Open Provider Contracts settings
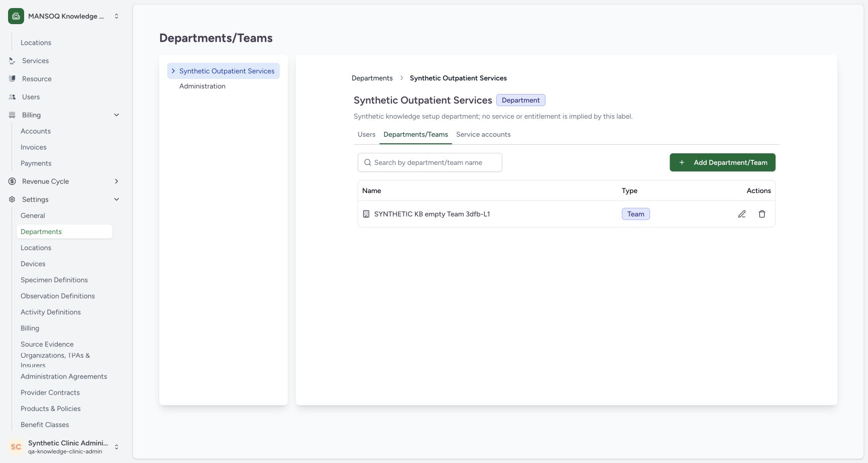The height and width of the screenshot is (463, 868). click(x=50, y=393)
